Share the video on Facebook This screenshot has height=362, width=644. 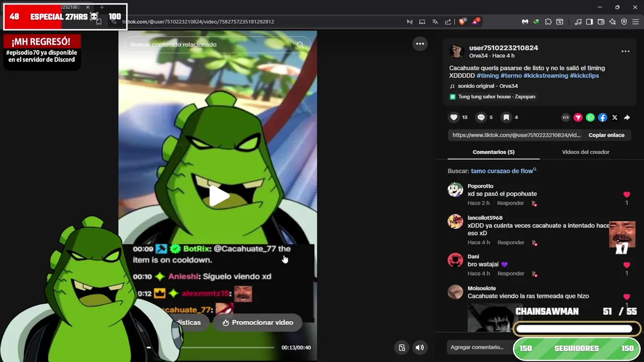coord(602,118)
